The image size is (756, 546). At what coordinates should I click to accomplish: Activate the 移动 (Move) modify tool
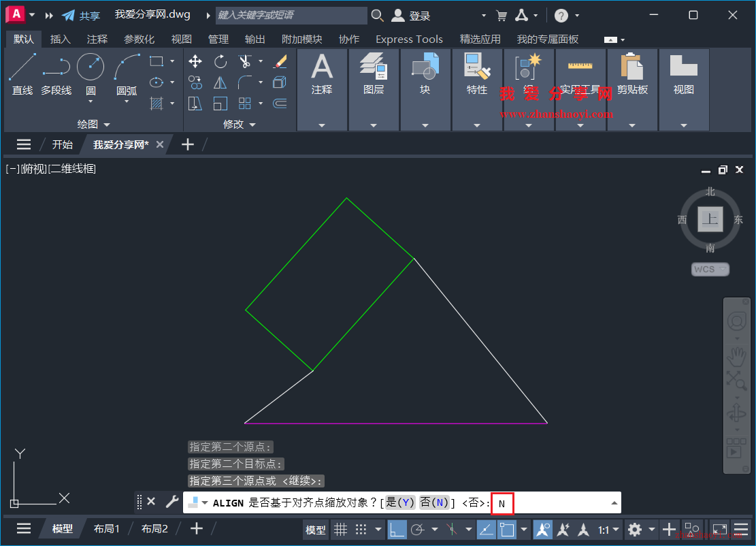(195, 61)
